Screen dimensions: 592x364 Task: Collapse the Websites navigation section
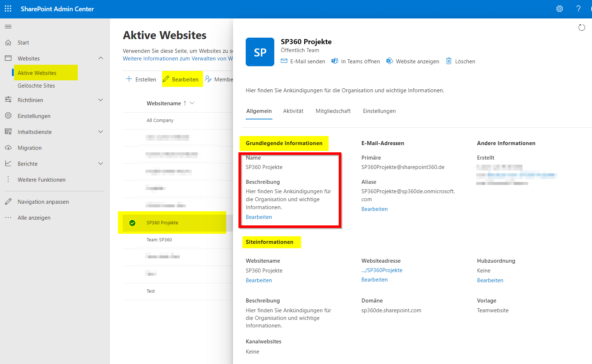tap(101, 58)
